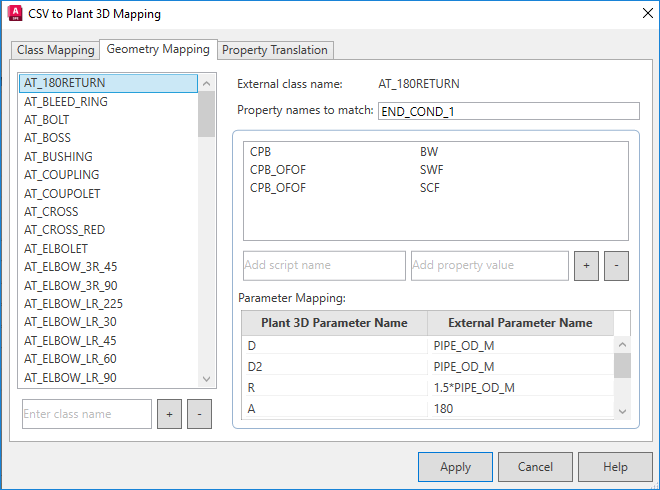Click External Parameter Name column header
Viewport: 660px width, 490px height.
coord(520,323)
